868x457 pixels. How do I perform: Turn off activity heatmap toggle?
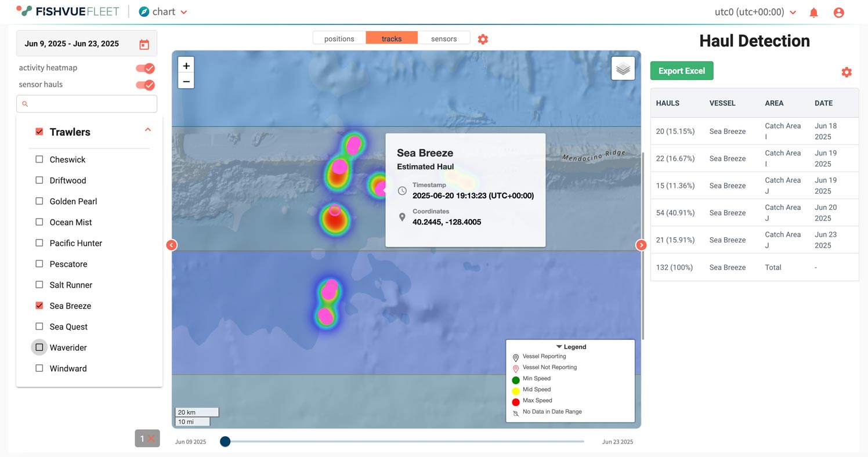[x=145, y=68]
